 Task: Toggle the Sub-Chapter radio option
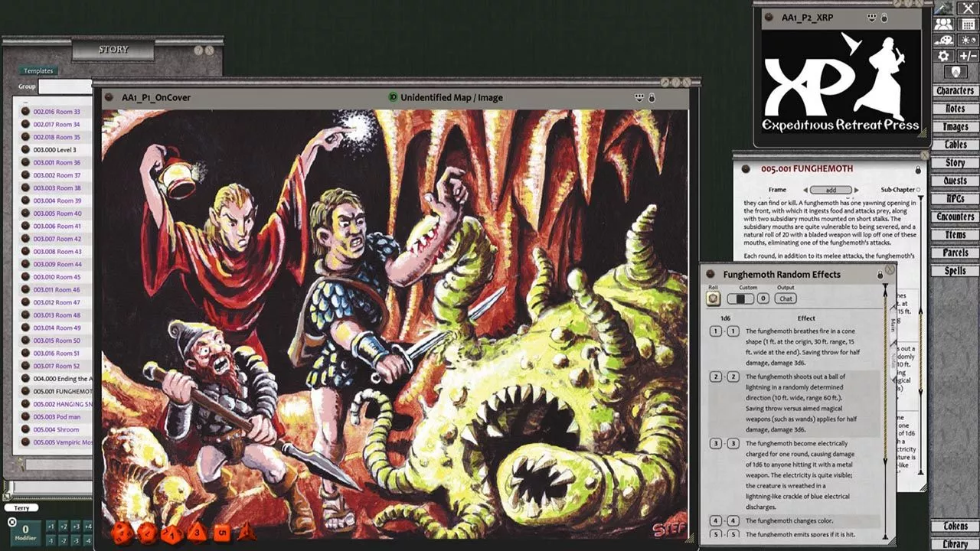pyautogui.click(x=918, y=190)
